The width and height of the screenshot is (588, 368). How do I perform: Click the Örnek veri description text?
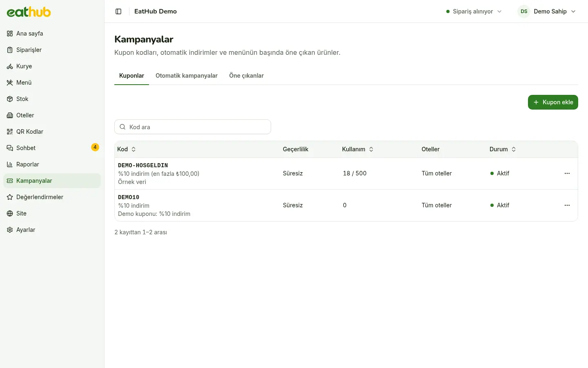click(x=132, y=182)
